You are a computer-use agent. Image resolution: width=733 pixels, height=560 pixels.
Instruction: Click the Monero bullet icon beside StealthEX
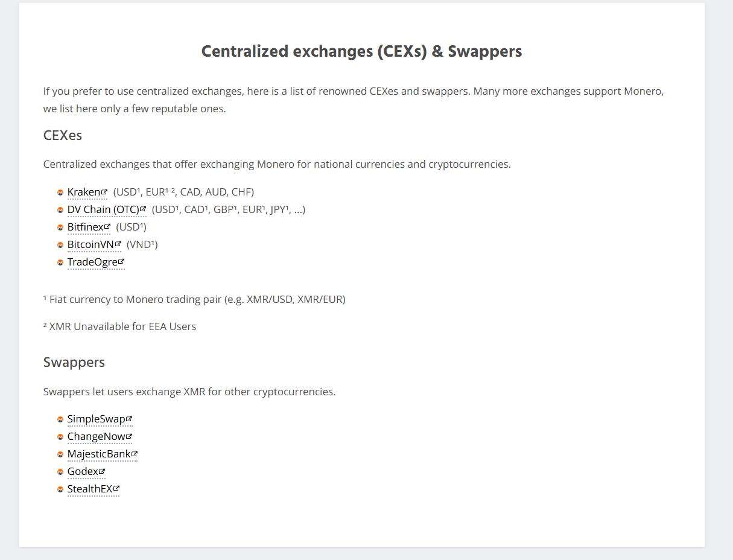[x=60, y=489]
